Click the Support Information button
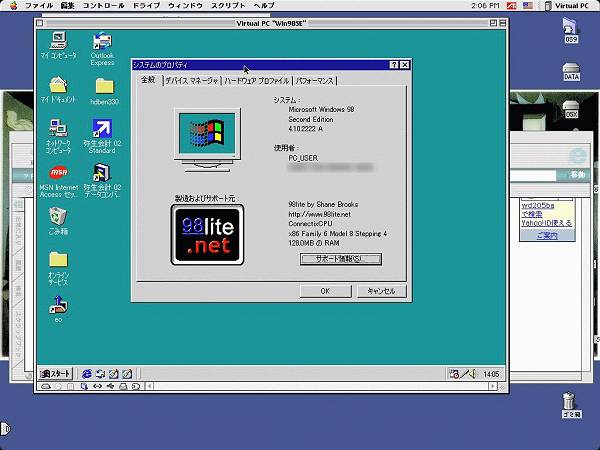The height and width of the screenshot is (450, 600). [341, 259]
